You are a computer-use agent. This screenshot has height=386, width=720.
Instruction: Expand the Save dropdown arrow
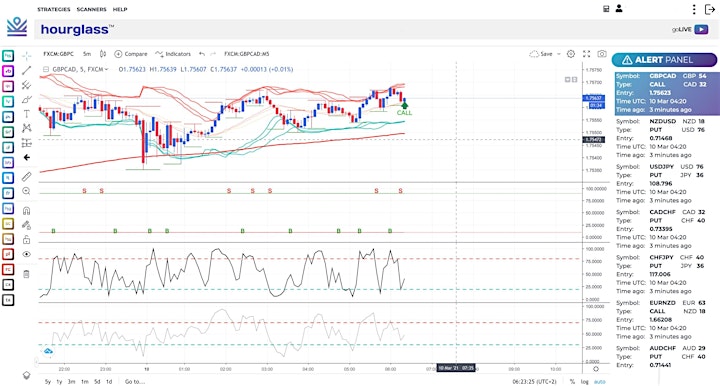click(x=559, y=54)
